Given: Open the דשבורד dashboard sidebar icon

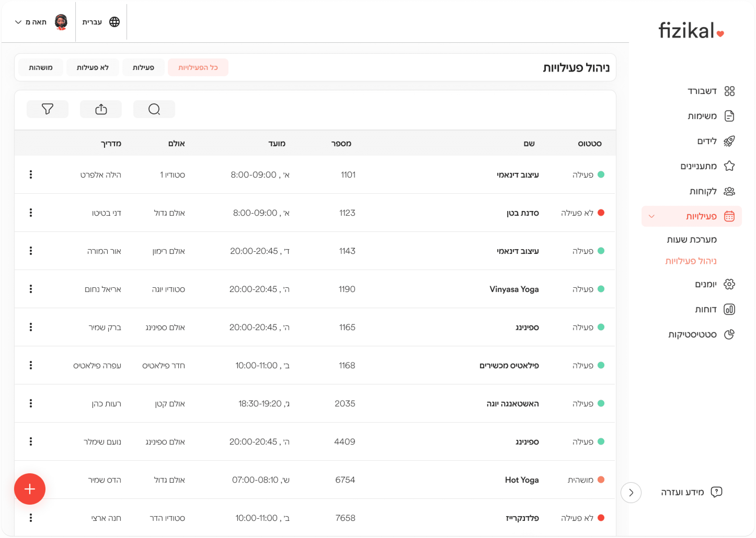Looking at the screenshot, I should (729, 91).
